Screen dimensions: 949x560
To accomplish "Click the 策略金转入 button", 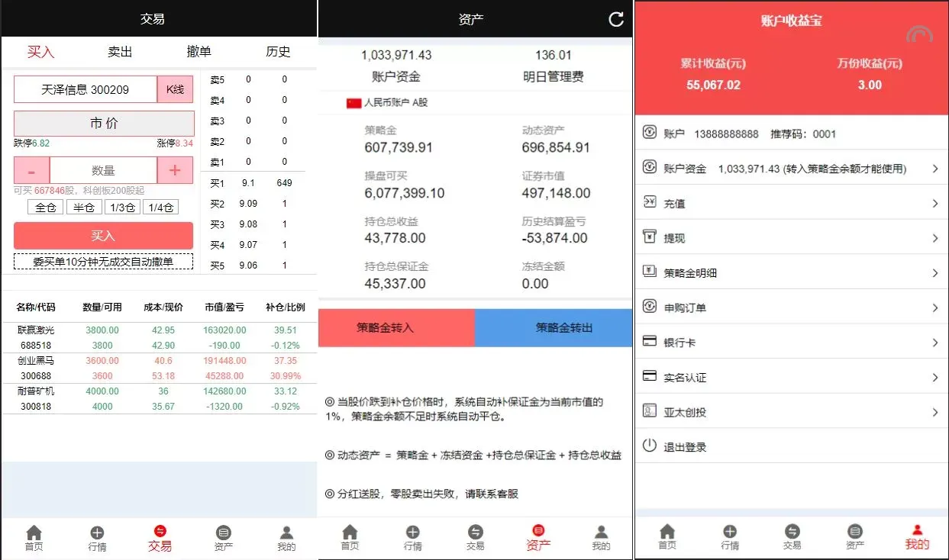I will tap(396, 328).
